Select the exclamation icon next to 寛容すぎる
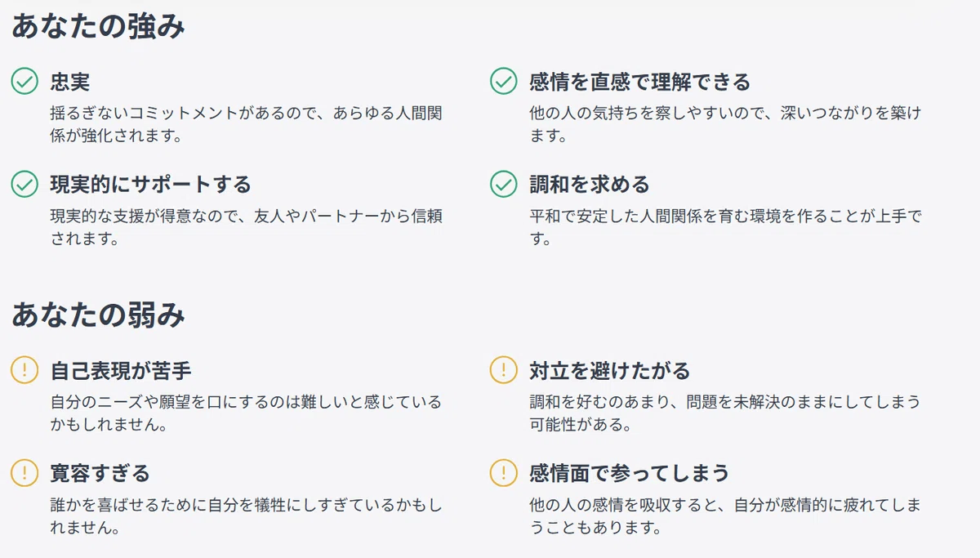 point(24,472)
